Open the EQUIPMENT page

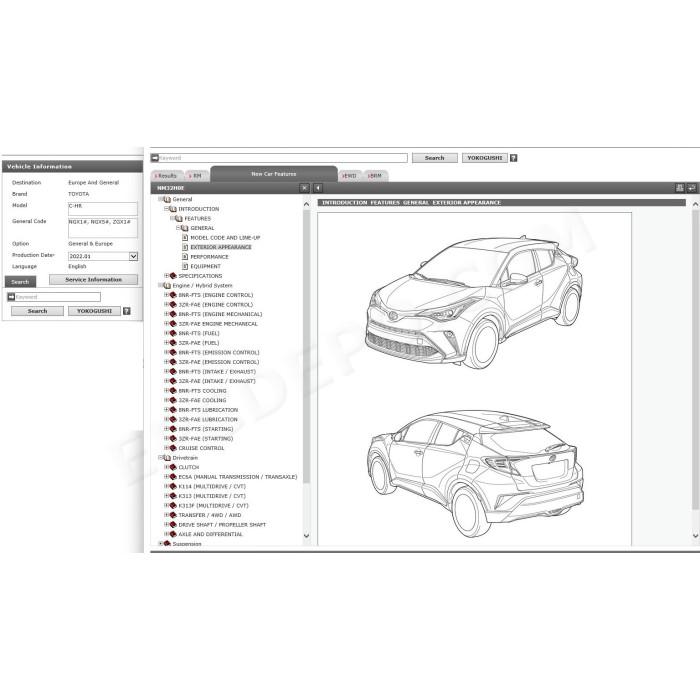206,267
